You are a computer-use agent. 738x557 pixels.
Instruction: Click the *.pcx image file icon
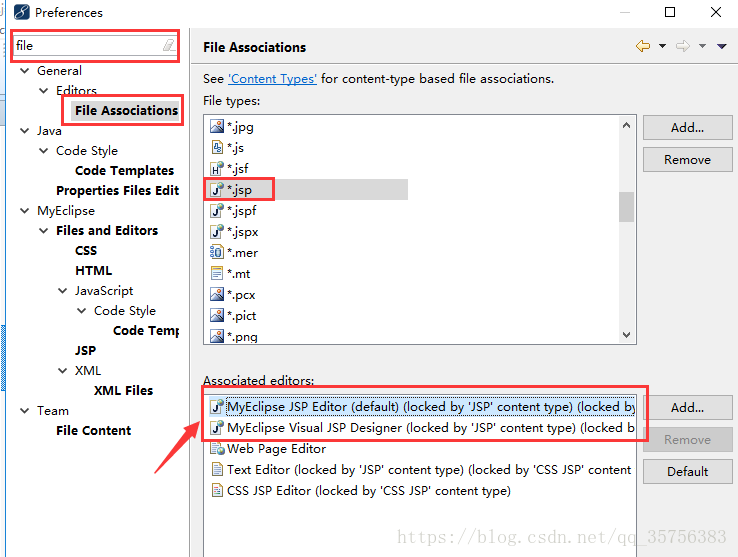(217, 294)
